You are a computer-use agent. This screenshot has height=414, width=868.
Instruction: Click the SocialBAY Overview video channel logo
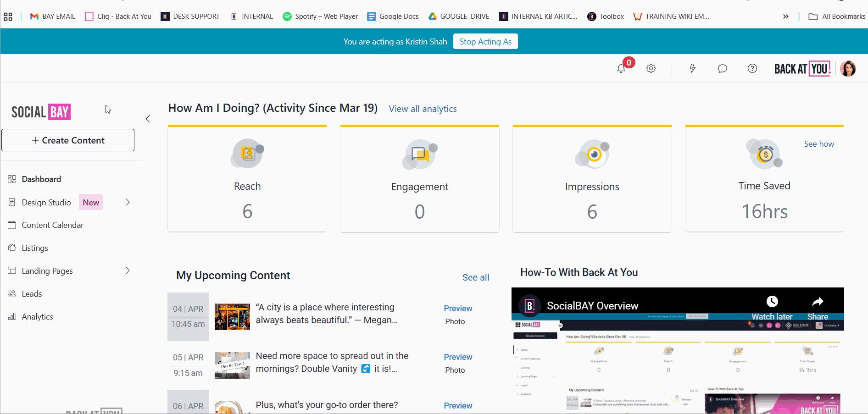click(530, 306)
